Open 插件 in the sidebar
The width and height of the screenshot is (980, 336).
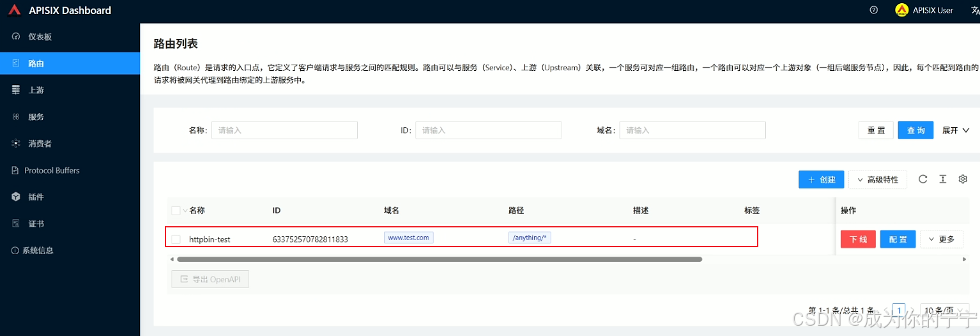pos(70,197)
